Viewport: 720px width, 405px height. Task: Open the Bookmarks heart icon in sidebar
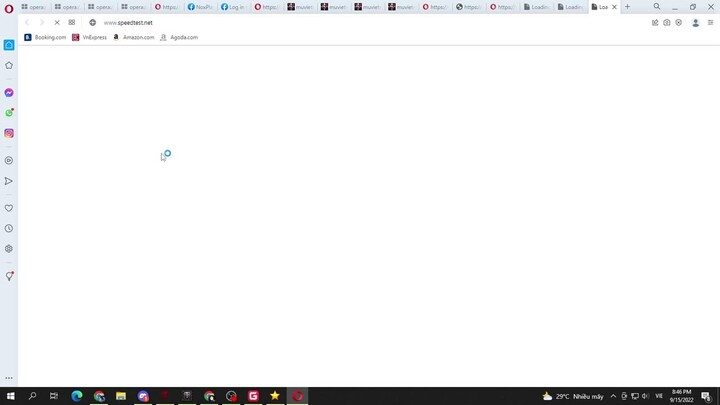[x=9, y=208]
